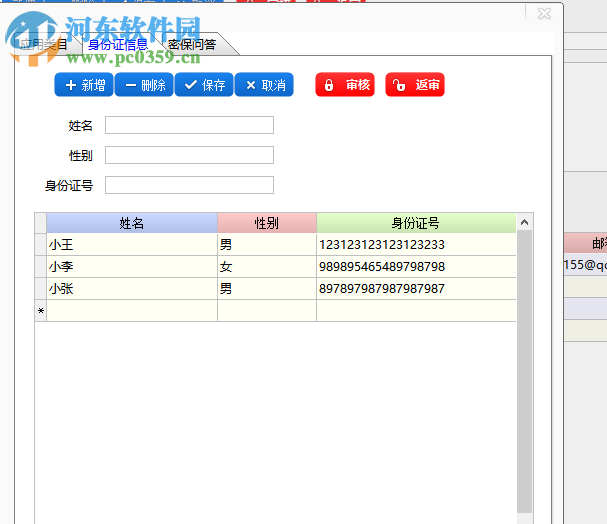
Task: Sort by the 性别 column header
Action: pyautogui.click(x=267, y=223)
